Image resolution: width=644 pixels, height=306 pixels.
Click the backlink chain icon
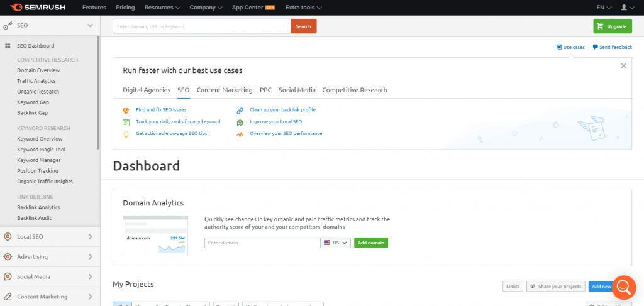tap(240, 111)
